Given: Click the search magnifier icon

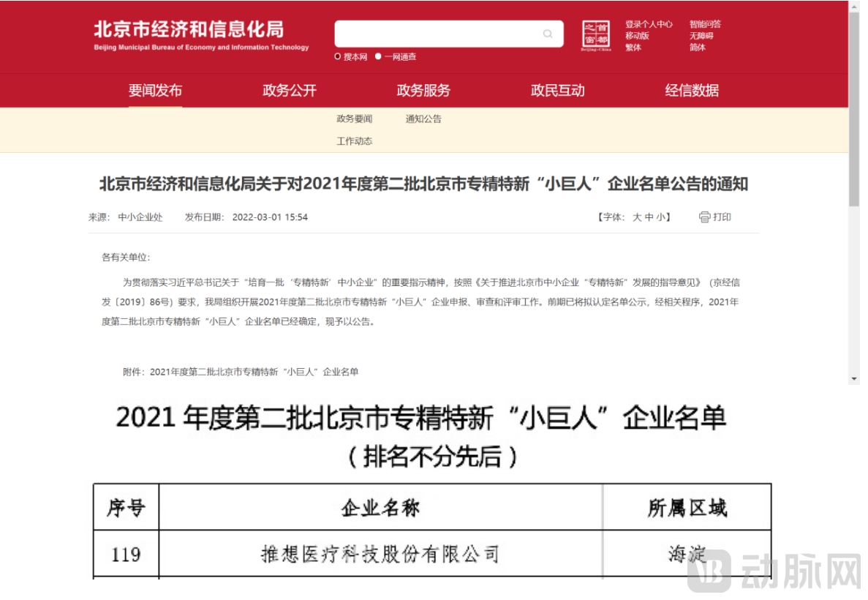Looking at the screenshot, I should coord(548,34).
